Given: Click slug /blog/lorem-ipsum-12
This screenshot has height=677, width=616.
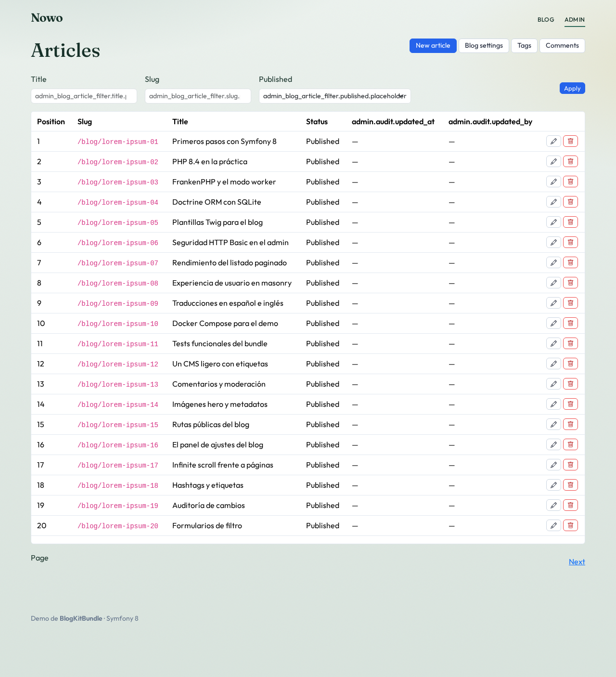Looking at the screenshot, I should point(118,364).
